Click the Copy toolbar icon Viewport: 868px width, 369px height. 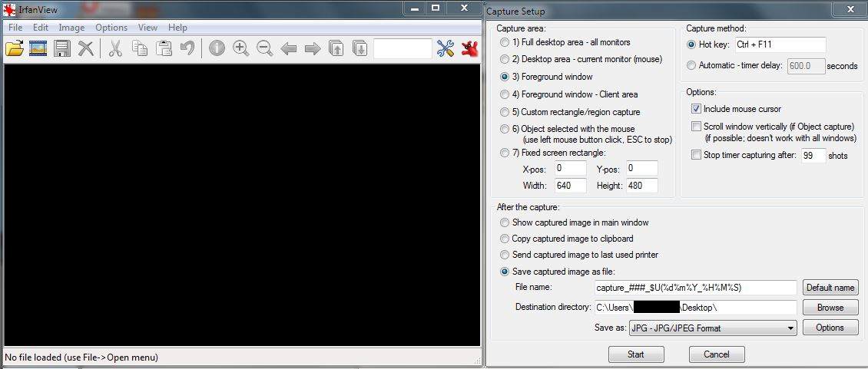tap(140, 48)
